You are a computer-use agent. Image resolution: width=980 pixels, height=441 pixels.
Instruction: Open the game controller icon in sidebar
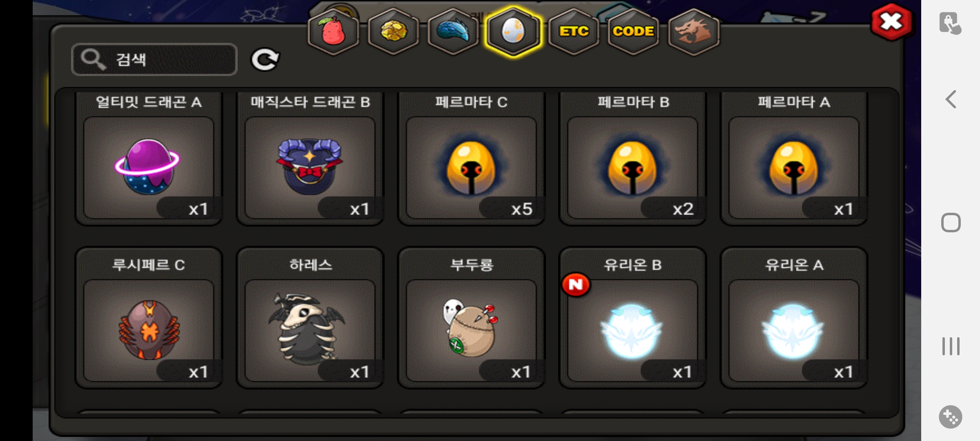(950, 417)
